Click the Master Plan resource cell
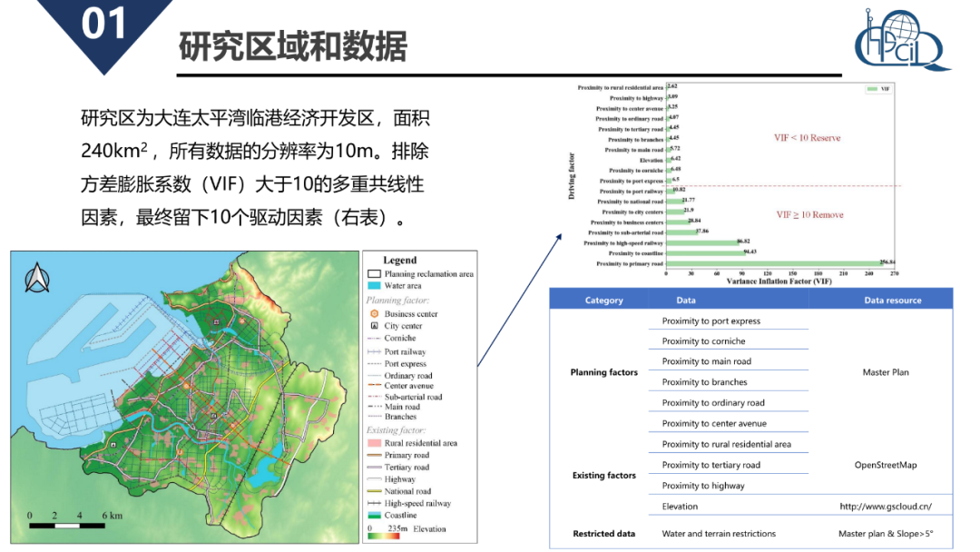The height and width of the screenshot is (552, 980). pos(886,372)
